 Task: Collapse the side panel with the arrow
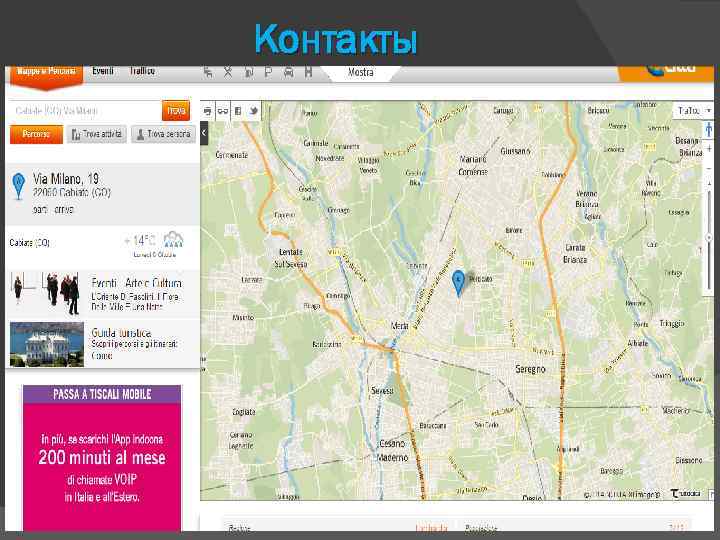204,133
